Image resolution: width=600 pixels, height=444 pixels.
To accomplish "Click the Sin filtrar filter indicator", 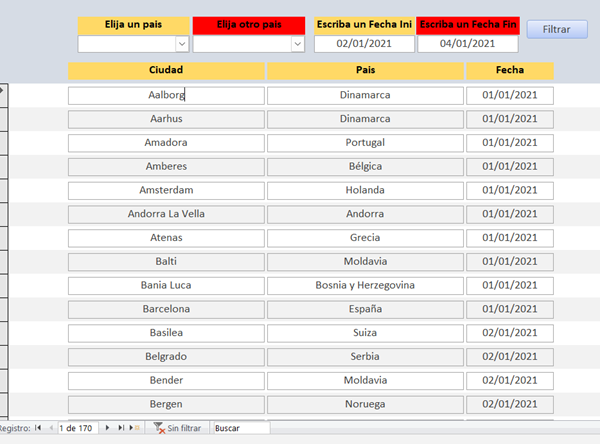I will click(x=177, y=428).
